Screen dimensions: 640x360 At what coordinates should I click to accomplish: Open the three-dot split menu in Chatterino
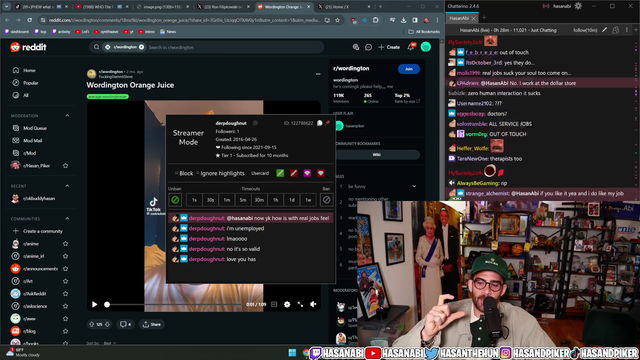coord(627,30)
